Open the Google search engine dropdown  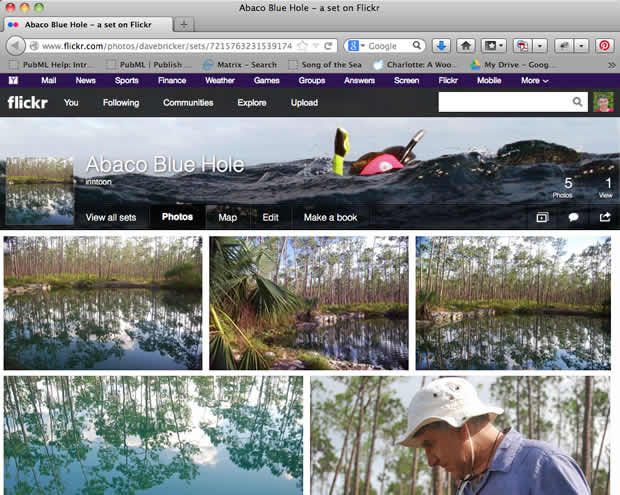click(x=356, y=46)
